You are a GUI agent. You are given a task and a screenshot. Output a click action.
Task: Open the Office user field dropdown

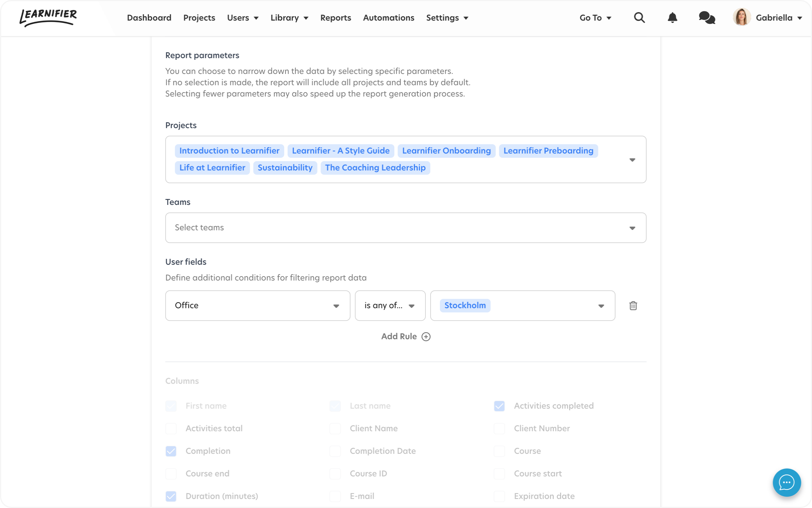[x=258, y=305]
